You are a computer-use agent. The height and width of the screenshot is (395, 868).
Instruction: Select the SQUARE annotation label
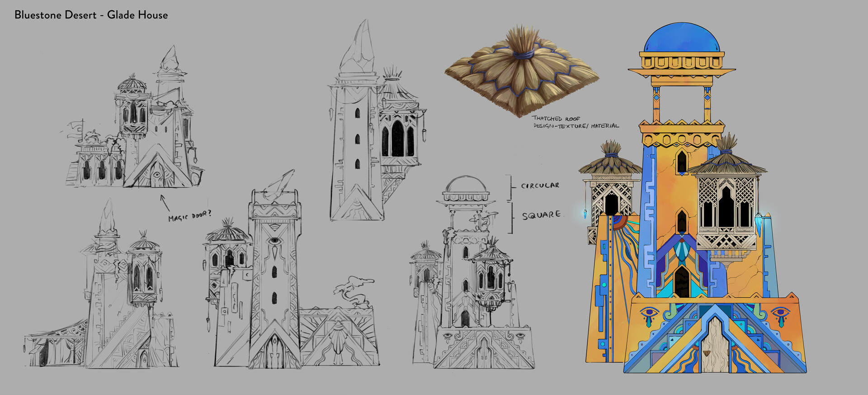click(x=541, y=215)
